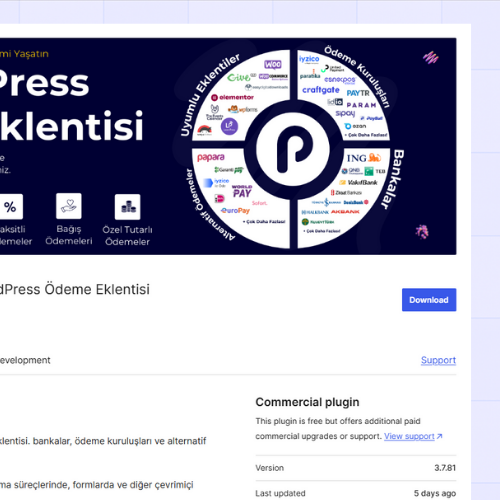This screenshot has width=500, height=500.
Task: Click the craftgate logo in banner
Action: point(321,90)
